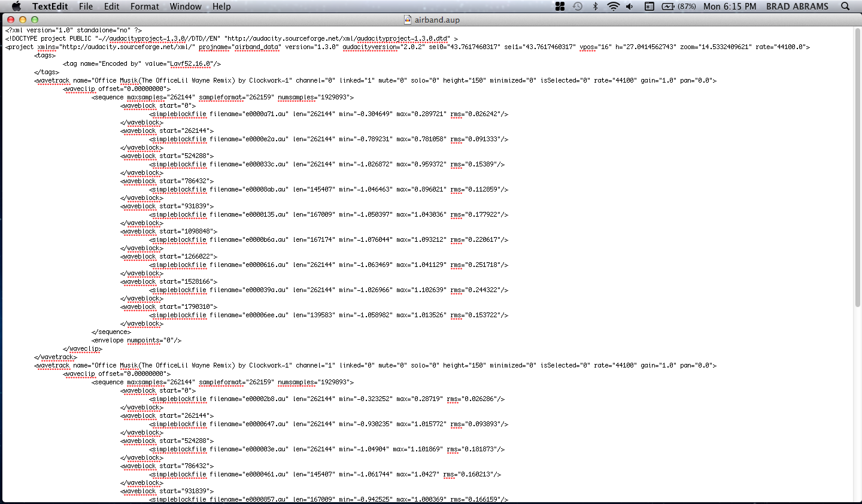Open Spotlight search from the menu bar
Screen dimensions: 862x504
click(845, 6)
